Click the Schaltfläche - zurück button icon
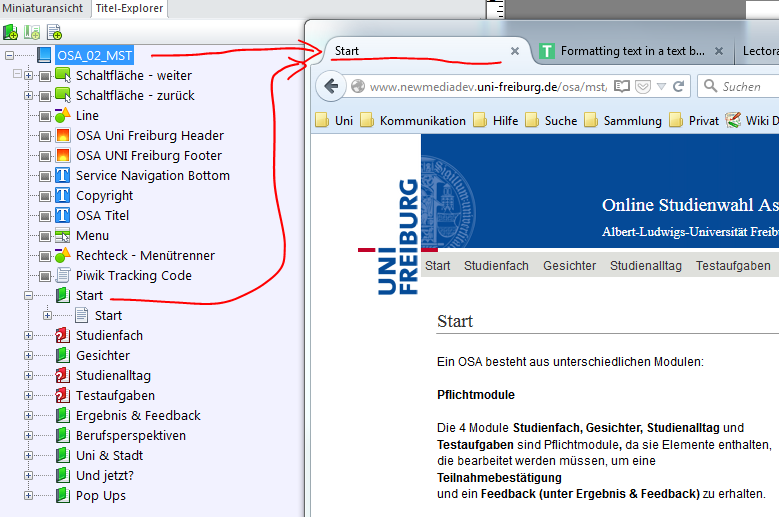 click(x=63, y=95)
